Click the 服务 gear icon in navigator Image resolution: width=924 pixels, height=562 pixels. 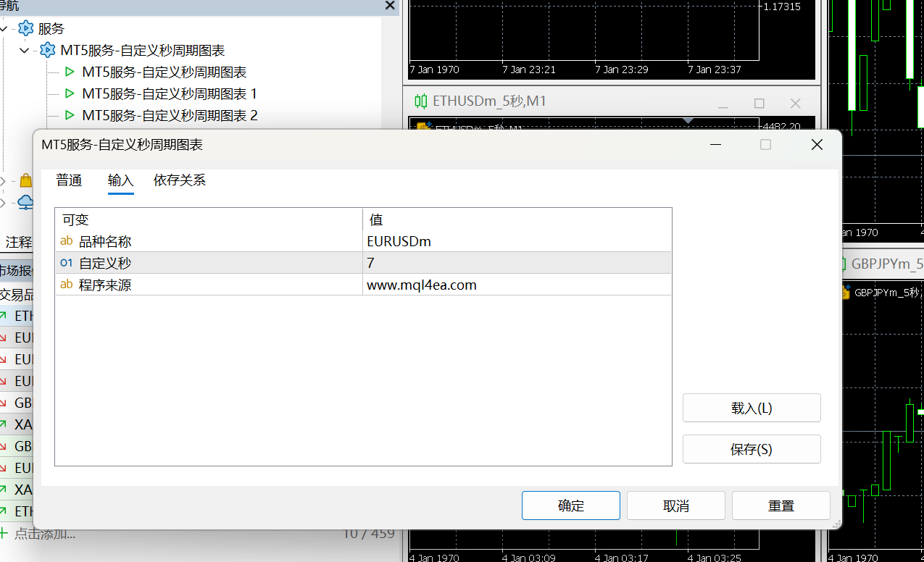tap(26, 29)
